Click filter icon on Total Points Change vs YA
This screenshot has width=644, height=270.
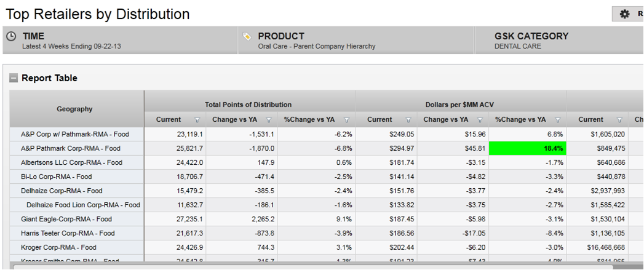[x=268, y=120]
